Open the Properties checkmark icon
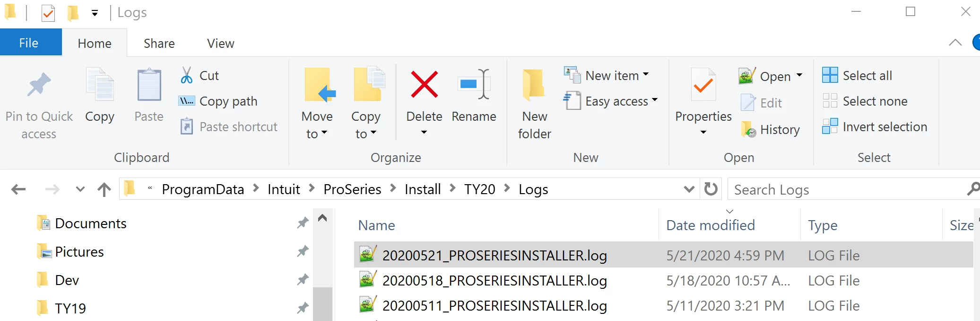This screenshot has height=321, width=980. (x=703, y=85)
